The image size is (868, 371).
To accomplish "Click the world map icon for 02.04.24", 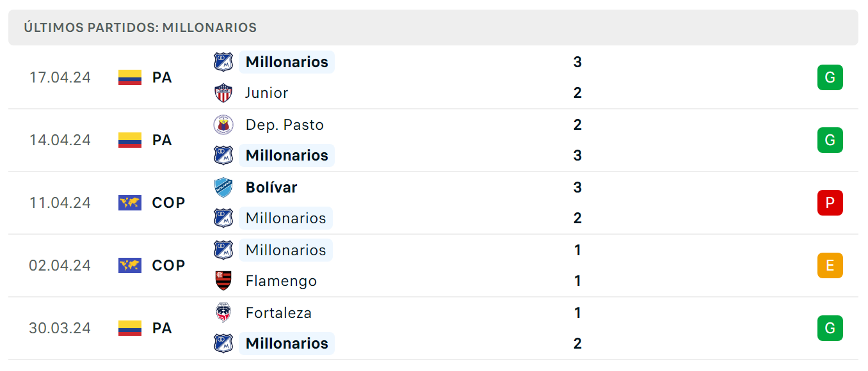I will pos(130,265).
